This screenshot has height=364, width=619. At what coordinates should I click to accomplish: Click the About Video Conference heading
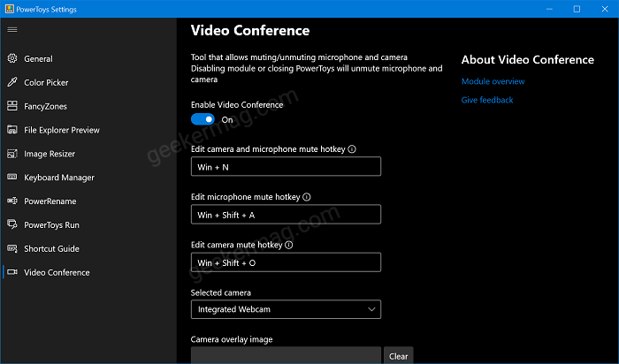click(528, 59)
